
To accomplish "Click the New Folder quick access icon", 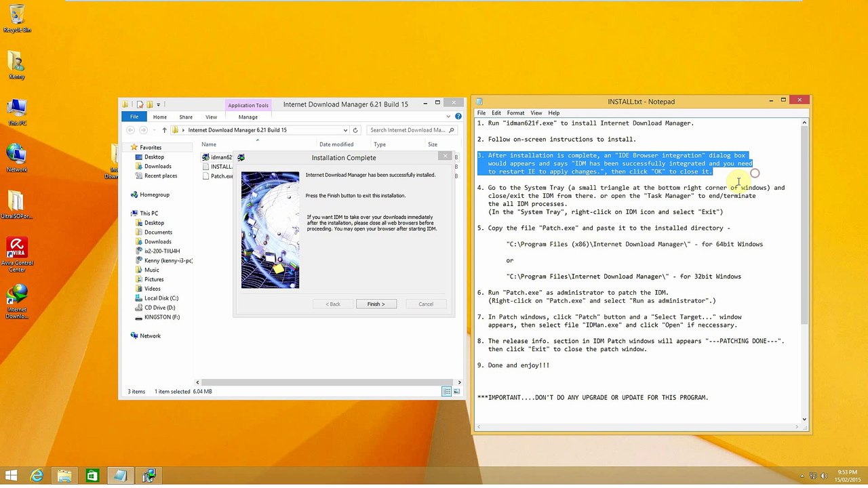I will (x=149, y=104).
